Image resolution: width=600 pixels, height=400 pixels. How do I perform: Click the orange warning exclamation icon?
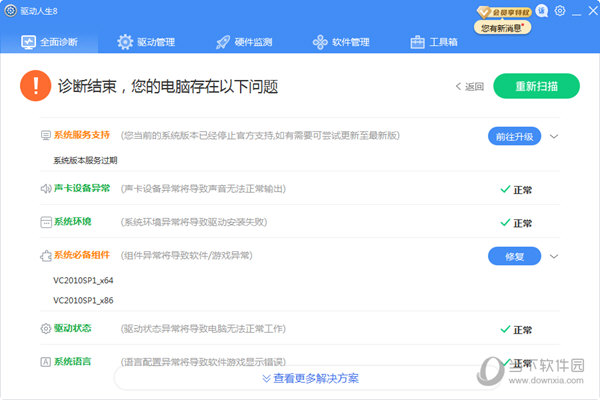[x=36, y=86]
